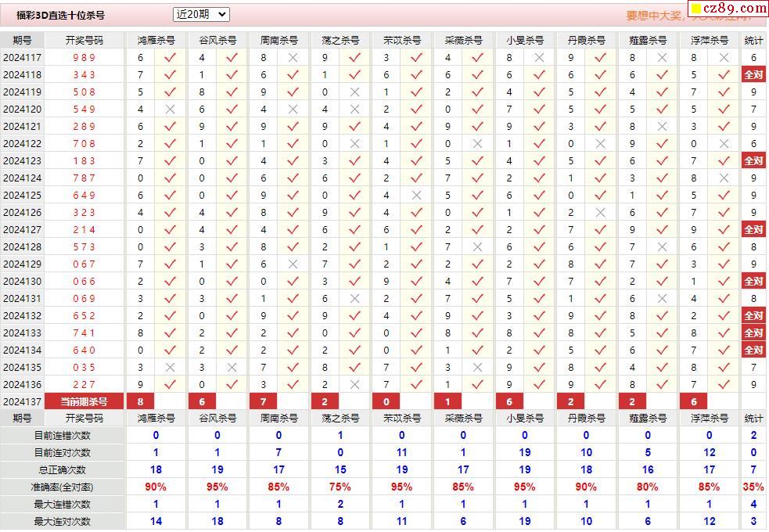Click the X mark for 周南杀号 in row 2024129
This screenshot has height=532, width=769.
(x=293, y=264)
